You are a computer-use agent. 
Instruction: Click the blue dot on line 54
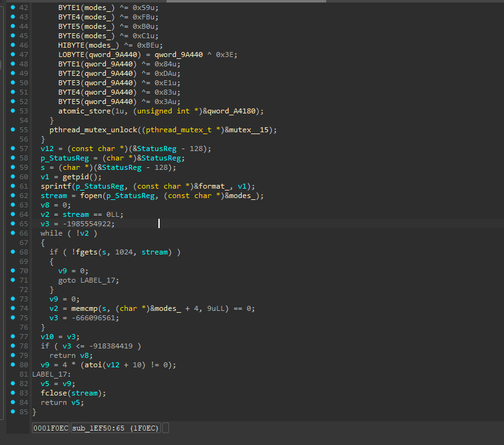tap(13, 120)
